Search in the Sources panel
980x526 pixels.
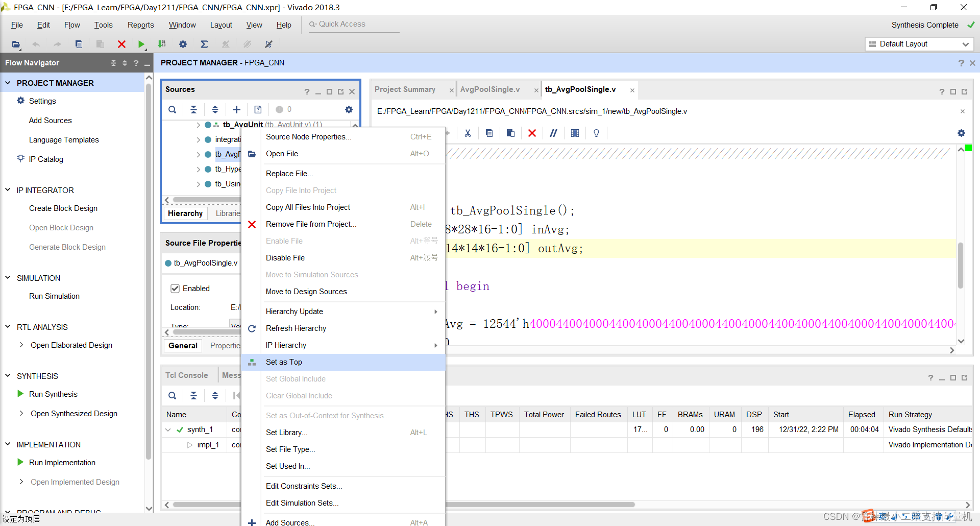click(x=173, y=109)
